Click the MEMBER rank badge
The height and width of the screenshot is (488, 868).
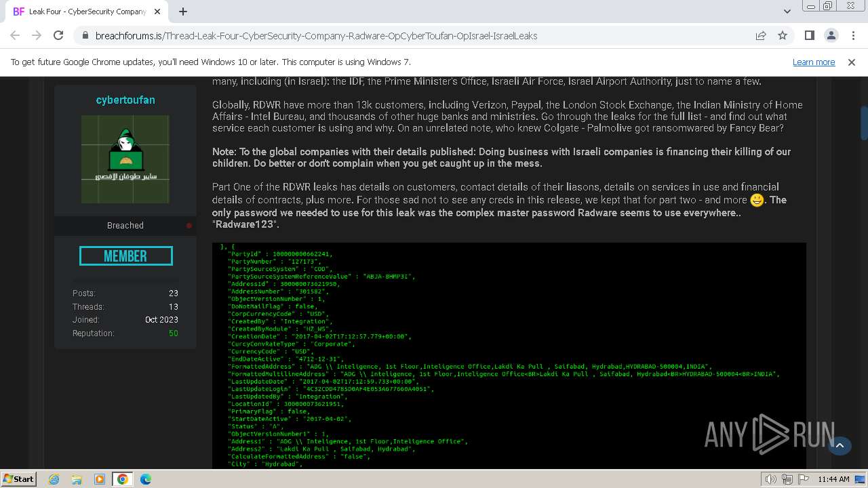[x=126, y=256]
